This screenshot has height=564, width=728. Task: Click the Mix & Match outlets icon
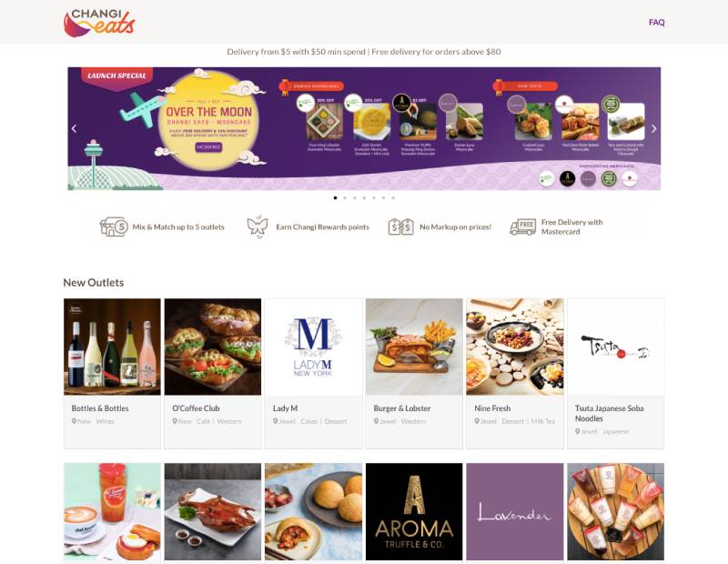pos(114,227)
